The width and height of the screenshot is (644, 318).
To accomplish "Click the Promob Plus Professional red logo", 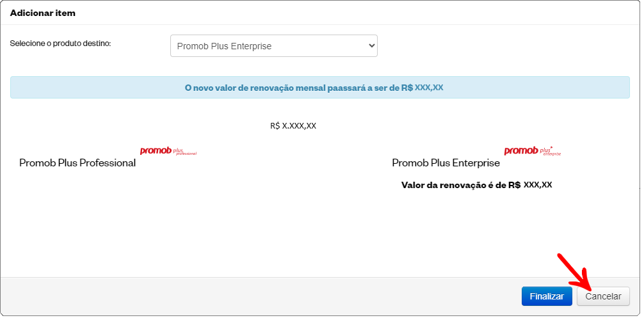I will click(x=168, y=151).
